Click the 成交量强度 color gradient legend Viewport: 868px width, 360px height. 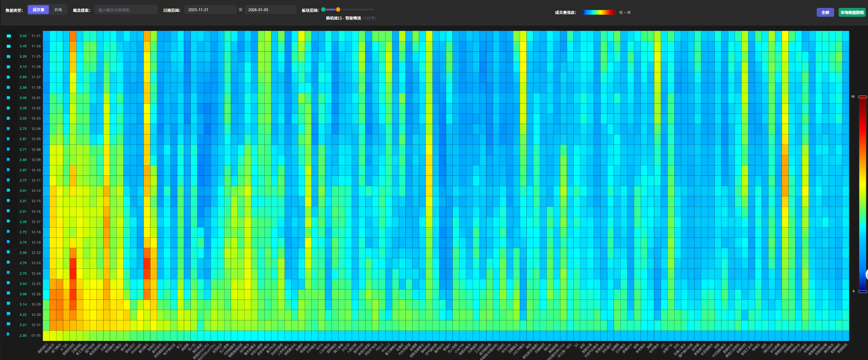[599, 13]
